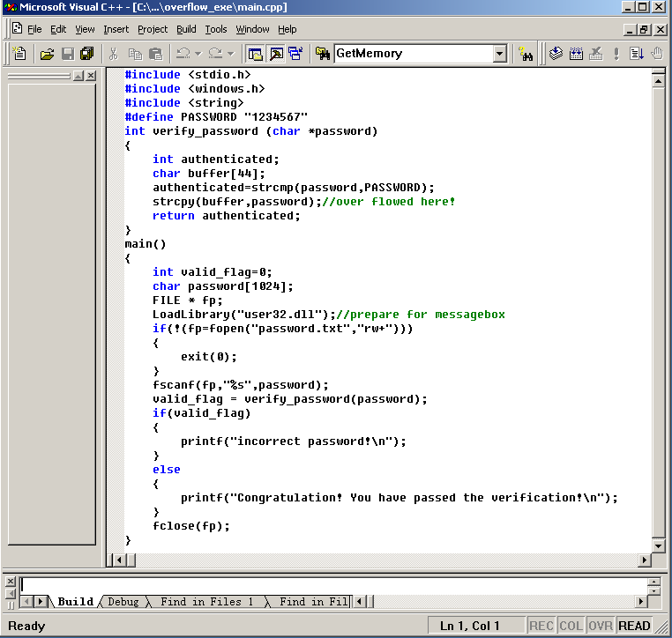Image resolution: width=672 pixels, height=638 pixels.
Task: Switch to the Debug output tab
Action: coord(123,602)
